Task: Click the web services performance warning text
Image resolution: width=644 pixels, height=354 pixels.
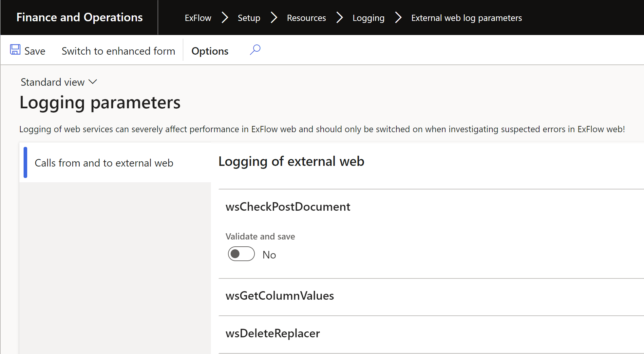Action: click(x=322, y=129)
